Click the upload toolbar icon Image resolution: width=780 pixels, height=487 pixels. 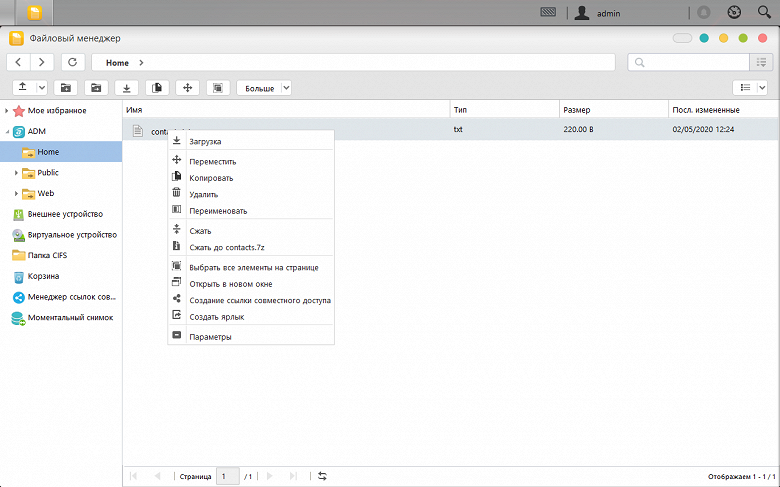click(23, 88)
